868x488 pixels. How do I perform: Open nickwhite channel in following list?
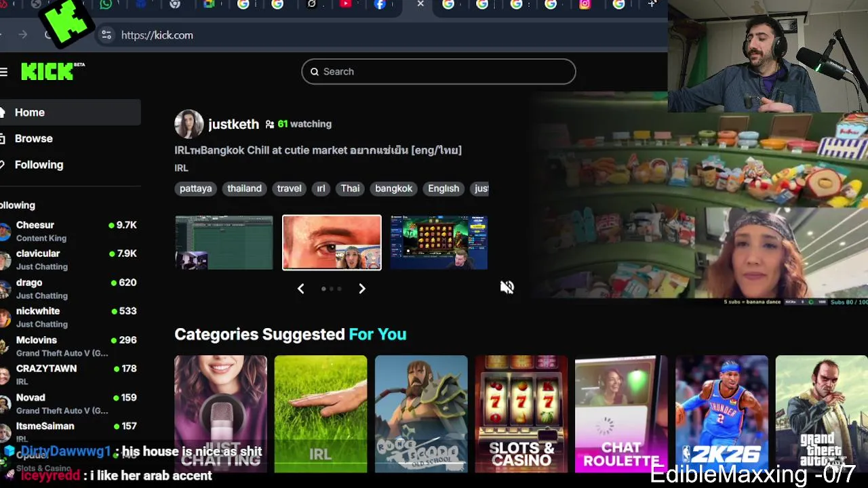click(70, 317)
